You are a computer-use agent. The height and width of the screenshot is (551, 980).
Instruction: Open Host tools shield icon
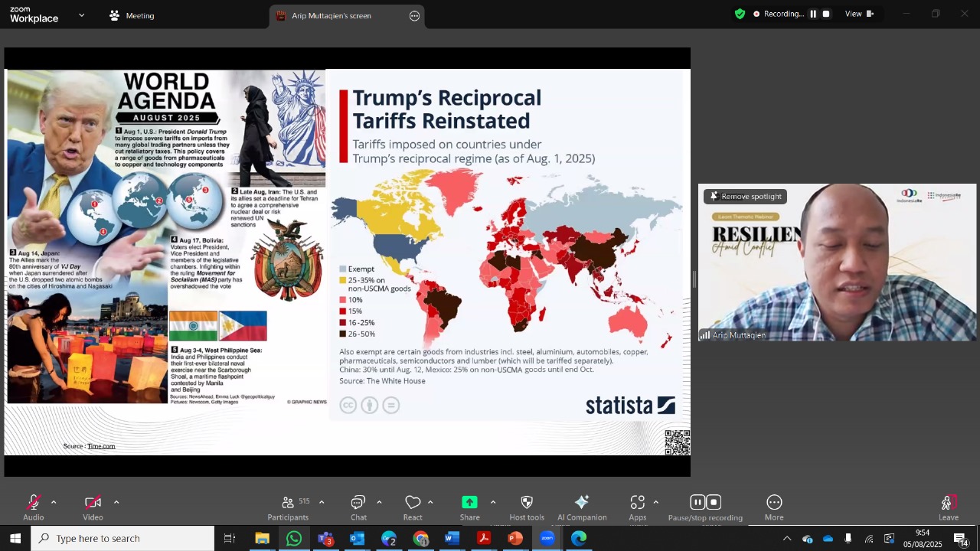click(527, 503)
